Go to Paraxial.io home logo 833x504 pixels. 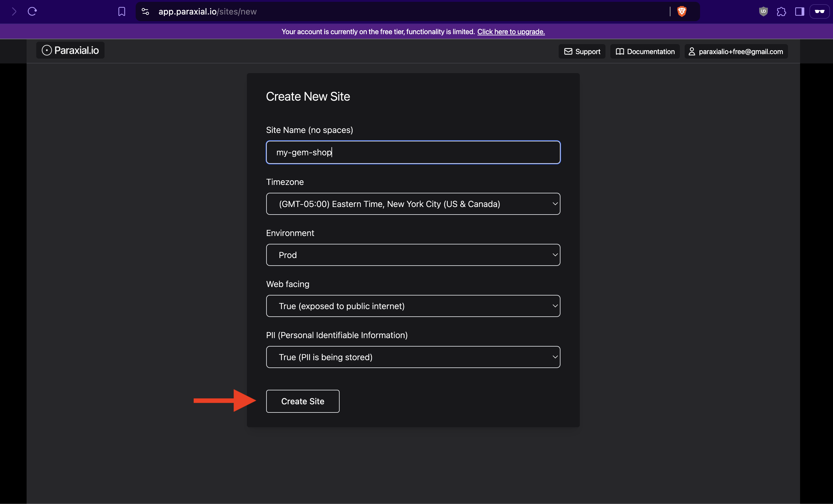70,50
